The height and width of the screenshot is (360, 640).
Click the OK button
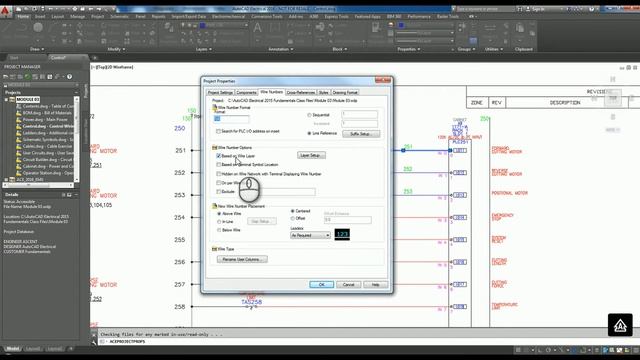[x=322, y=284]
